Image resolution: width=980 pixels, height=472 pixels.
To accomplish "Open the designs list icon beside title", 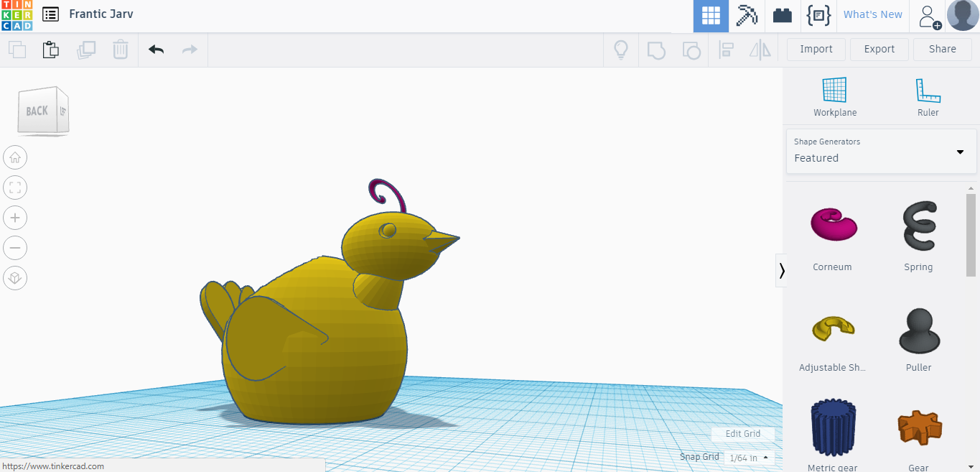I will [50, 14].
